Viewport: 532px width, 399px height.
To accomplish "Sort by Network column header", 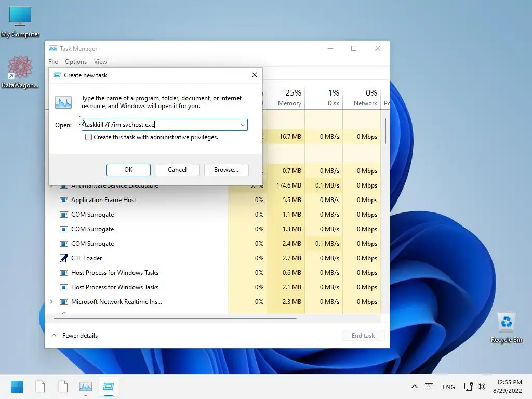I will [362, 97].
